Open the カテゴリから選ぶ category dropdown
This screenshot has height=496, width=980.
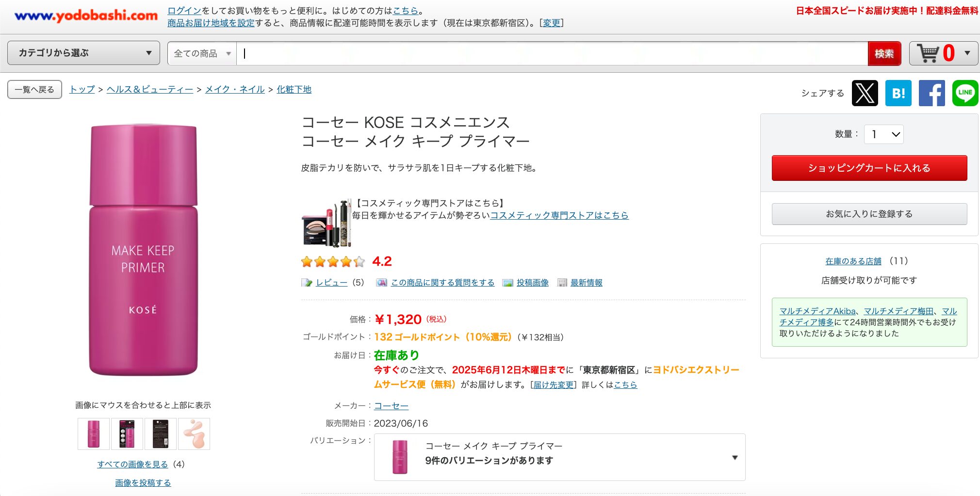pyautogui.click(x=83, y=53)
